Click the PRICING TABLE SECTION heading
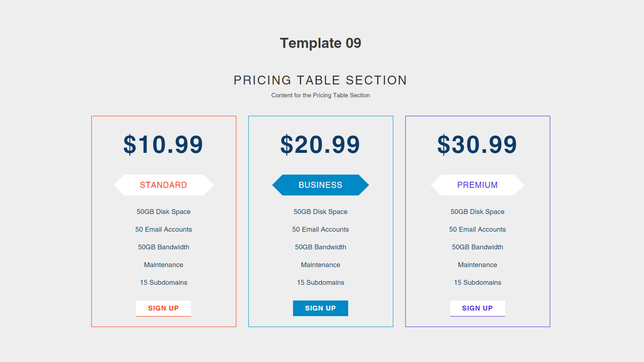 coord(320,80)
